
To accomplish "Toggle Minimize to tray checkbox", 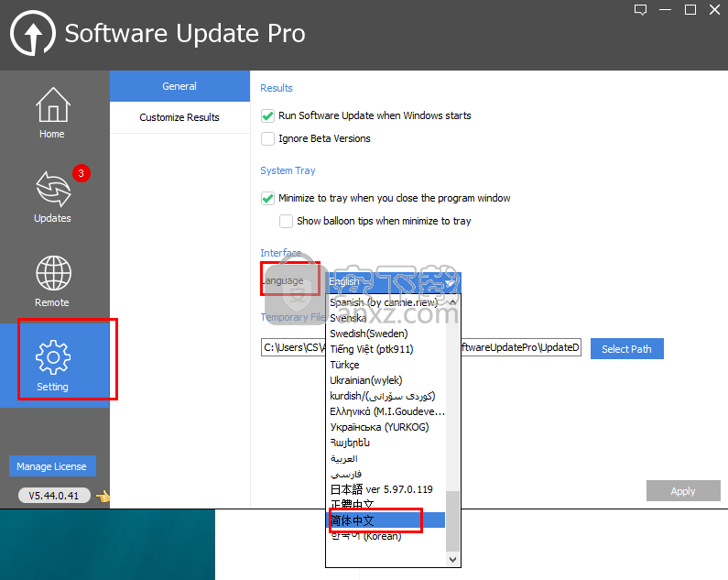I will point(267,199).
